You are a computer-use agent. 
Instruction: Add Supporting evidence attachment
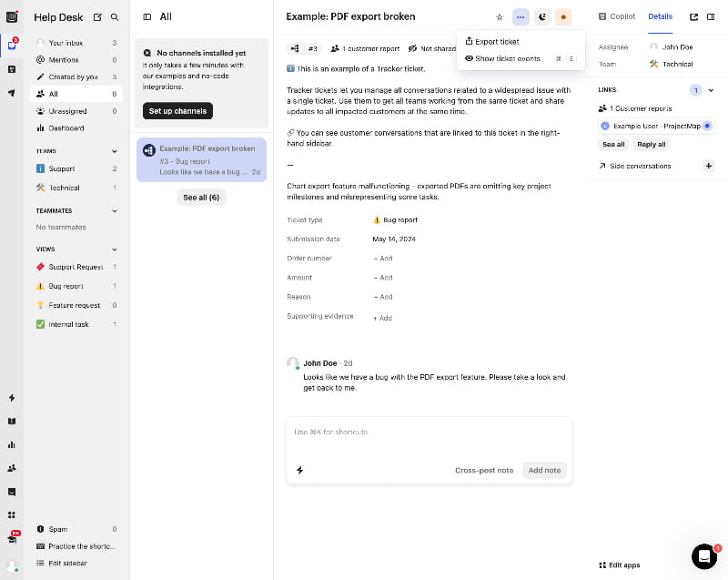[383, 318]
